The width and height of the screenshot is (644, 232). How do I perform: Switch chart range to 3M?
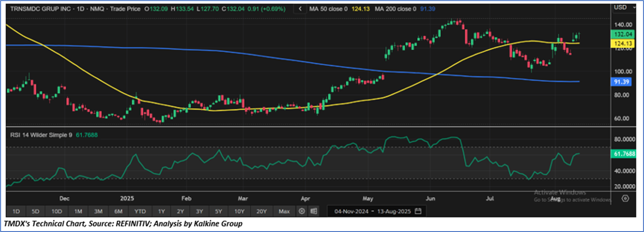(98, 211)
